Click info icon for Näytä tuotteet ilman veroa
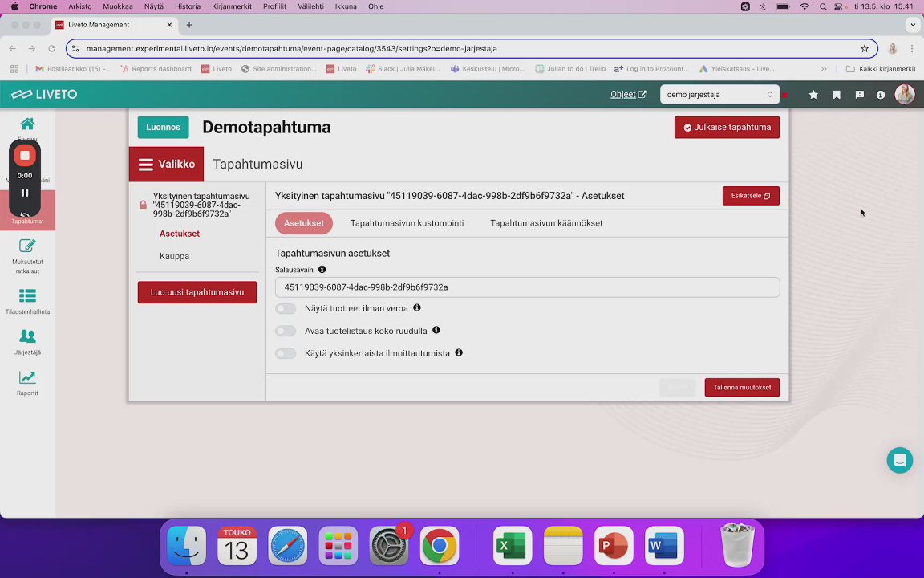The image size is (924, 578). [416, 308]
